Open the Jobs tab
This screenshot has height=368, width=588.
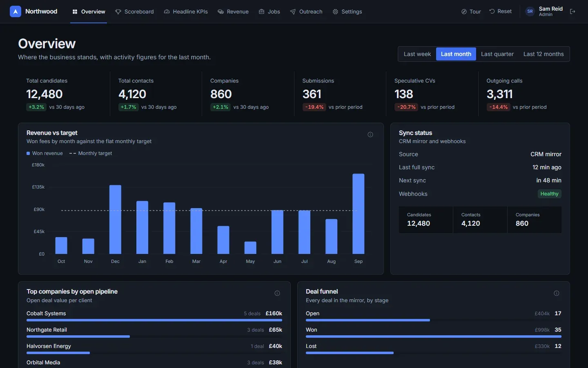click(269, 12)
